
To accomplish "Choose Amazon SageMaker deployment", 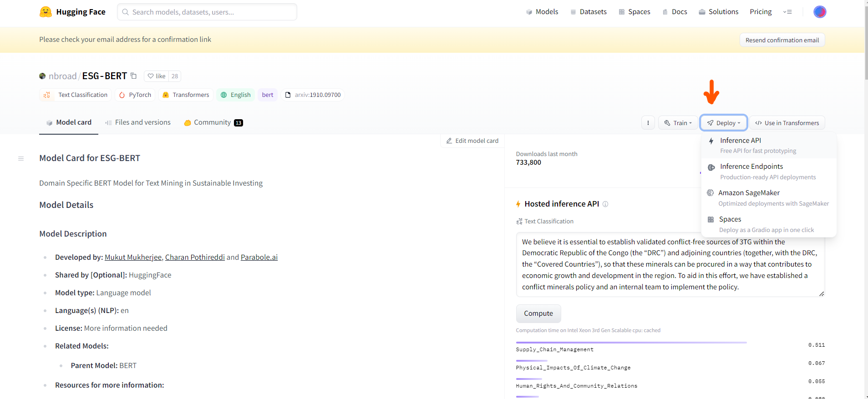I will pos(769,198).
